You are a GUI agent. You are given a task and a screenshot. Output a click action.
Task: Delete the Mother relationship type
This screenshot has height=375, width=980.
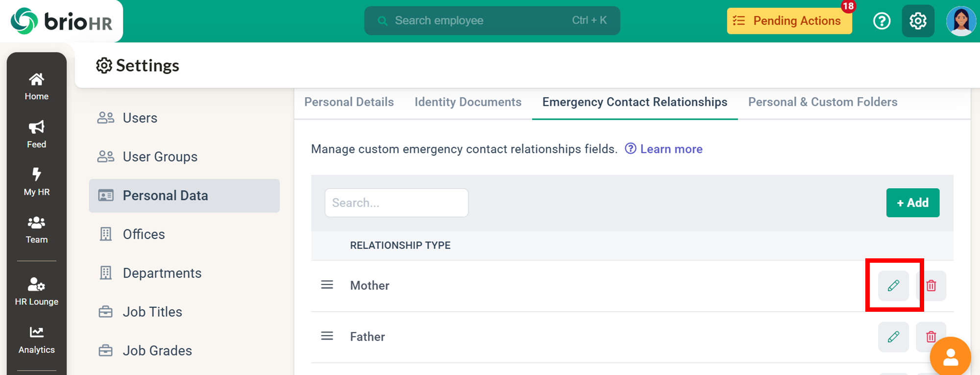[x=931, y=285]
